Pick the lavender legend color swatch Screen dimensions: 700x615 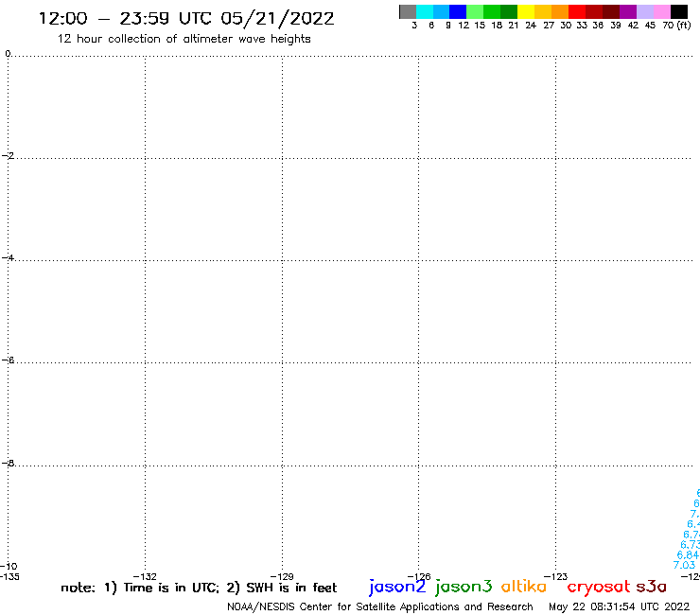click(x=644, y=11)
